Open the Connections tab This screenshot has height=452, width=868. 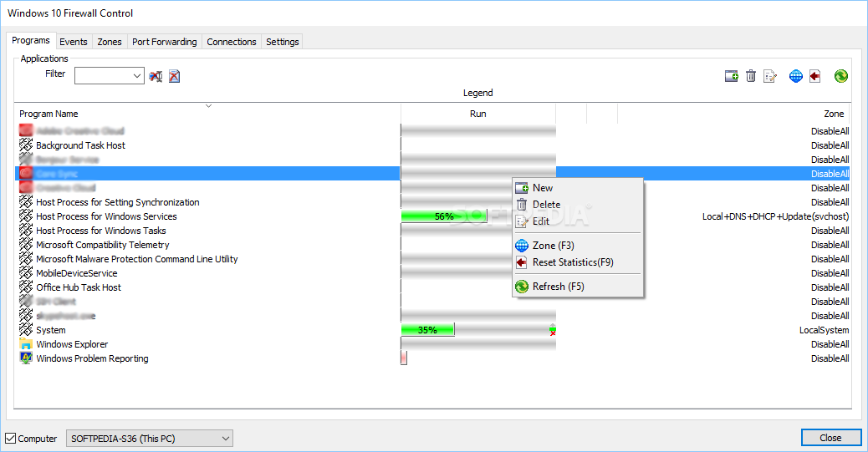(x=232, y=42)
